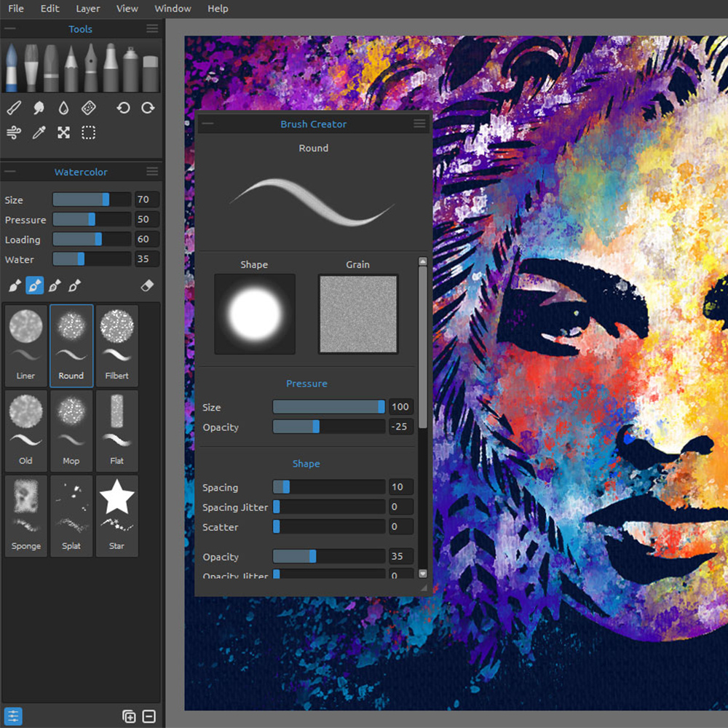Viewport: 728px width, 728px height.
Task: Open the Layer menu
Action: [88, 9]
